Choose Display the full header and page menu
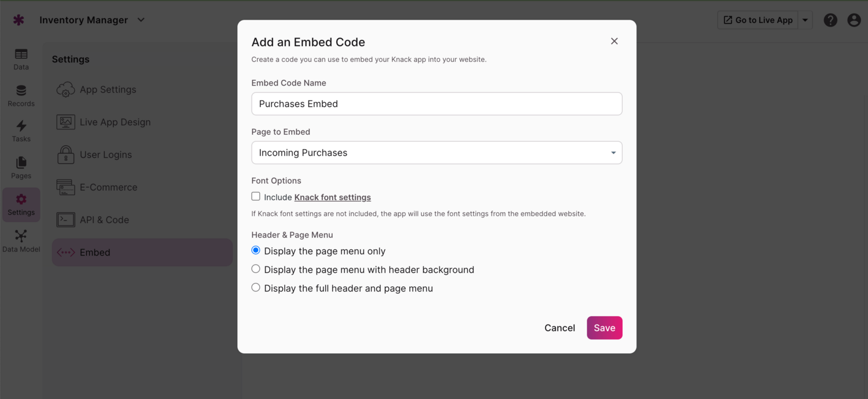868x399 pixels. click(x=256, y=287)
